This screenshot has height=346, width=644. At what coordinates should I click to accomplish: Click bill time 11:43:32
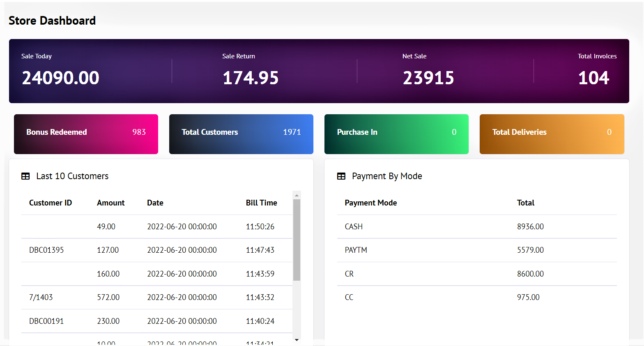260,297
